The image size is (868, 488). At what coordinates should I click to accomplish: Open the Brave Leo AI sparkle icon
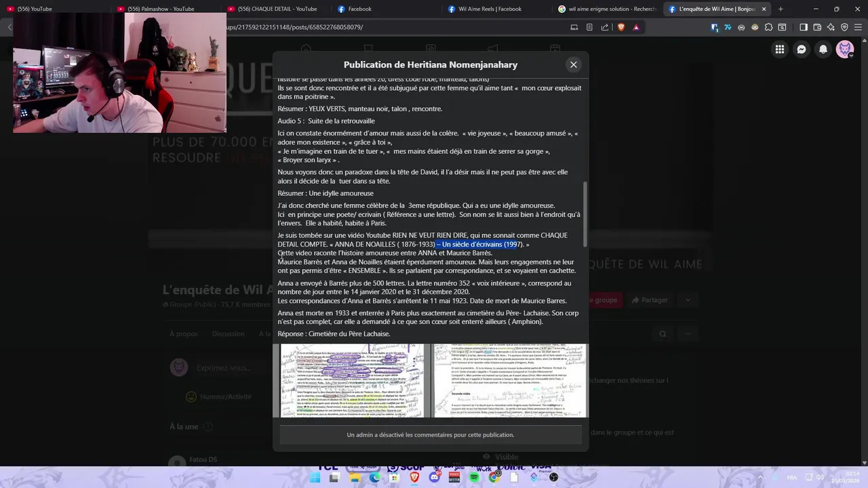[x=831, y=27]
